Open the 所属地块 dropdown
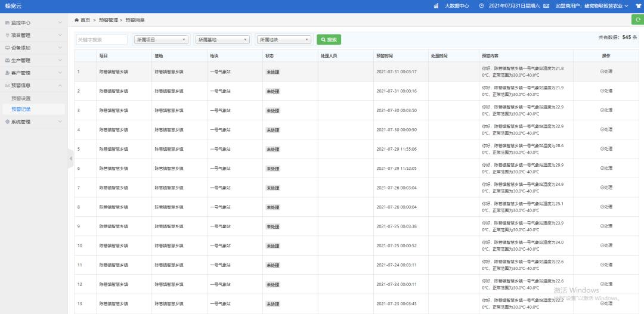644x314 pixels. [283, 40]
